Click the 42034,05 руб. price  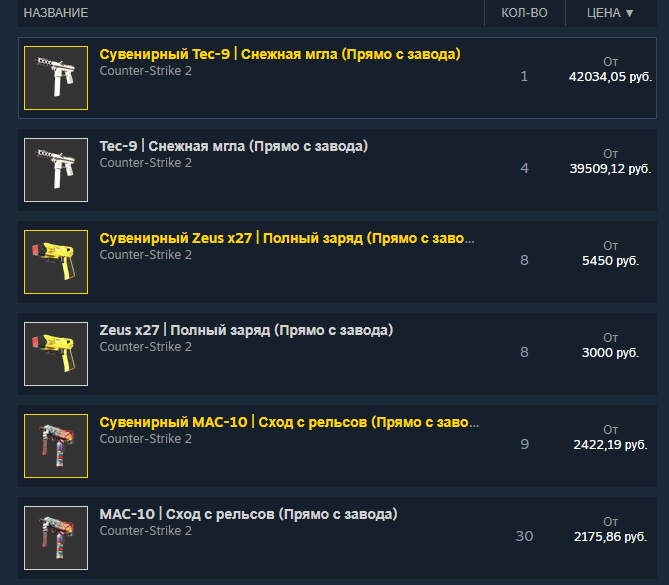pos(610,77)
